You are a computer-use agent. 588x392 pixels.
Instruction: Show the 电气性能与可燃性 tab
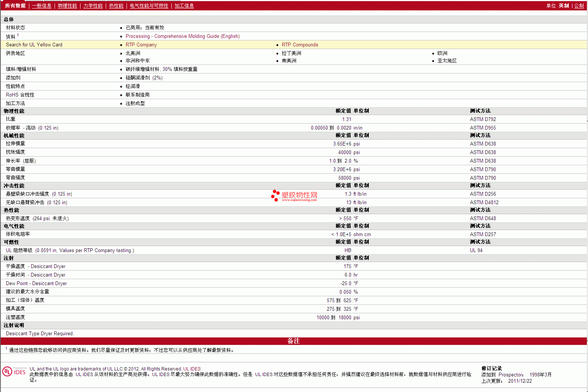pos(149,6)
